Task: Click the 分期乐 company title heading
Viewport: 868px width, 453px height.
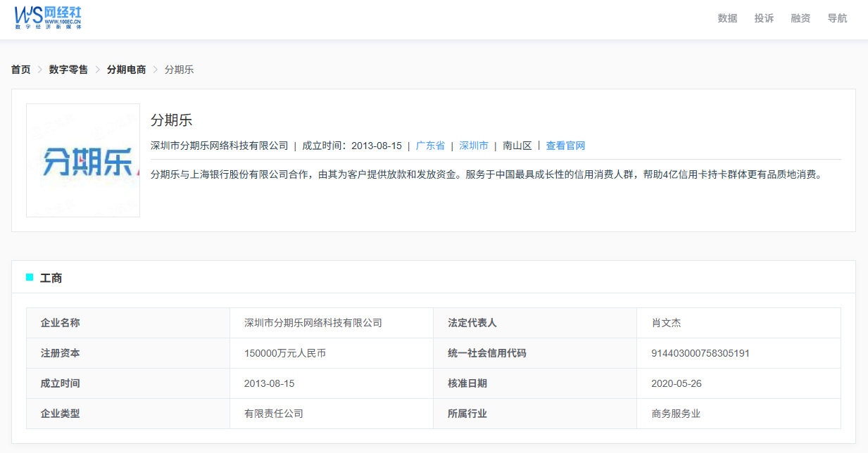Action: (x=171, y=120)
